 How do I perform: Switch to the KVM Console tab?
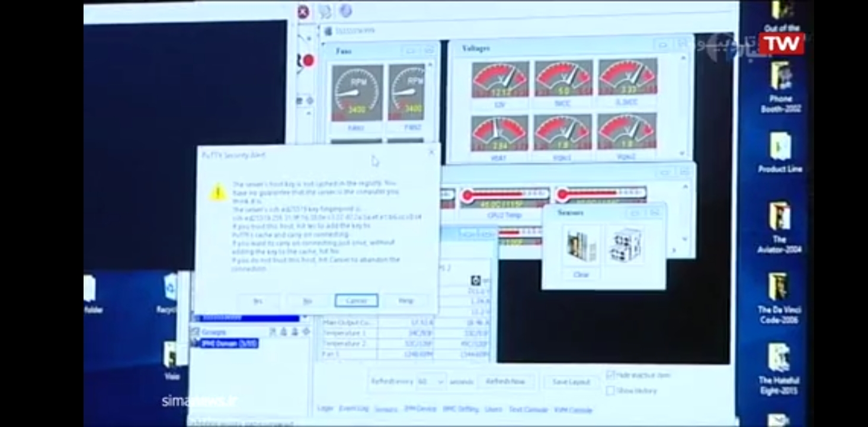pyautogui.click(x=573, y=410)
